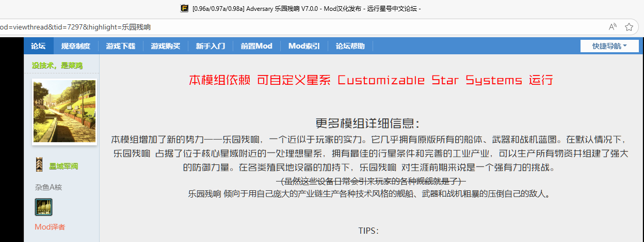Open the Mod索引 page
The height and width of the screenshot is (242, 644).
(303, 46)
